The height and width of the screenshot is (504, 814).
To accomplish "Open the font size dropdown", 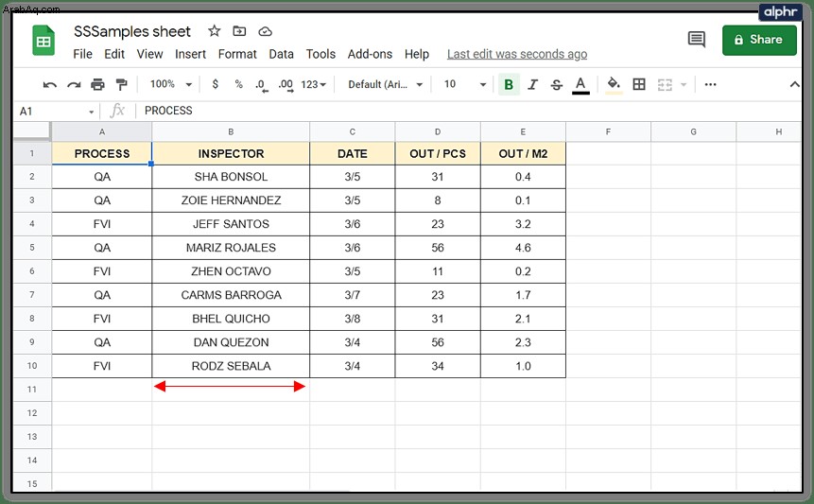I will pos(465,84).
